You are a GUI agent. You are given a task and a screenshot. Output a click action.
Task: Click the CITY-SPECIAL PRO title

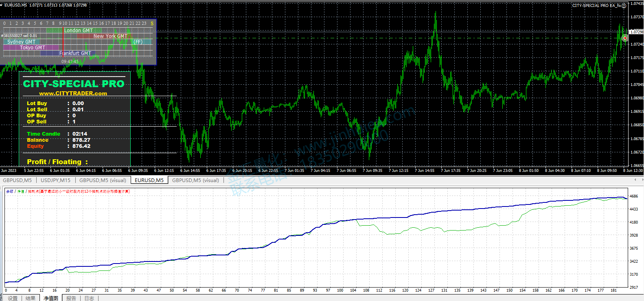pyautogui.click(x=74, y=84)
